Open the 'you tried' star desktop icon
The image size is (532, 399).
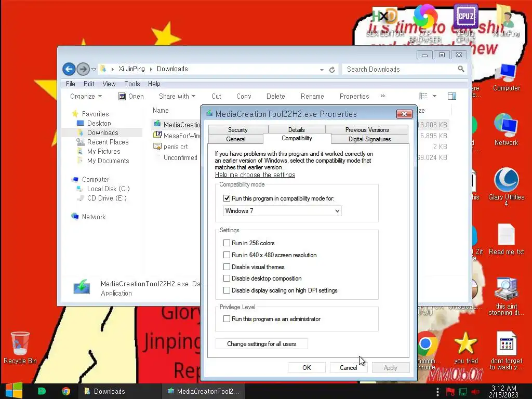click(x=466, y=348)
